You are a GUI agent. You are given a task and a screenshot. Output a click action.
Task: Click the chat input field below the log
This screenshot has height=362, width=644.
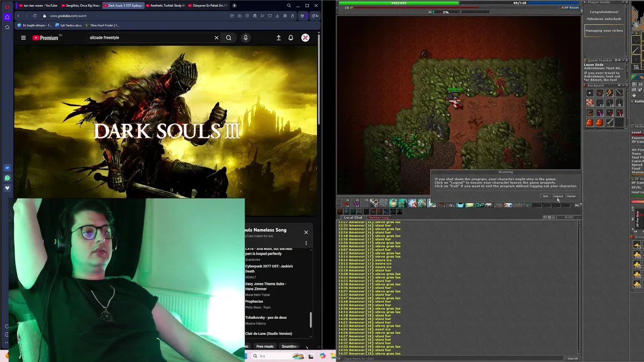tap(452, 358)
